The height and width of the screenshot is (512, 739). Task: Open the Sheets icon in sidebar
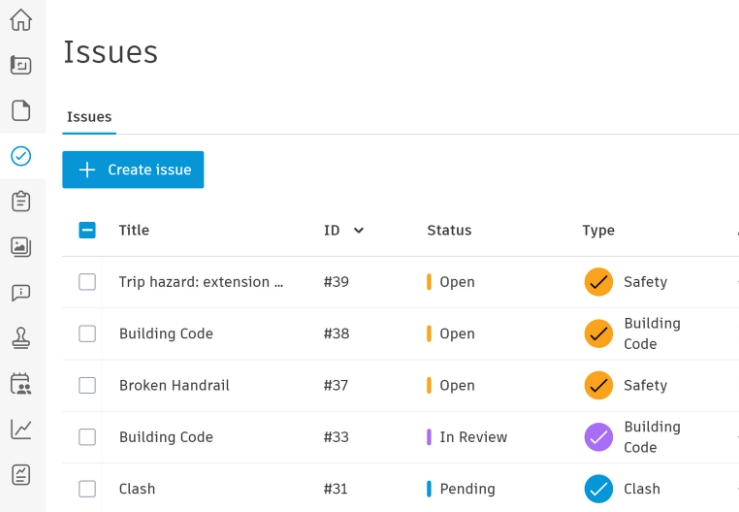tap(21, 65)
